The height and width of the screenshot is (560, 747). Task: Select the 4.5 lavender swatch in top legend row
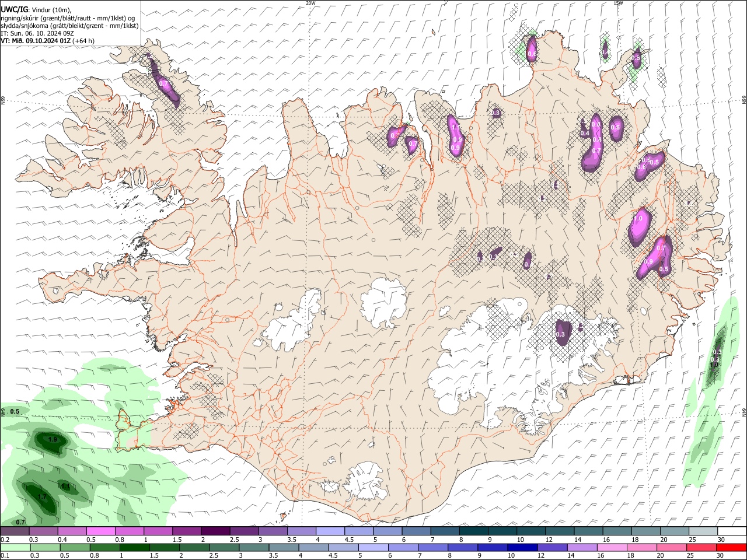click(x=359, y=531)
